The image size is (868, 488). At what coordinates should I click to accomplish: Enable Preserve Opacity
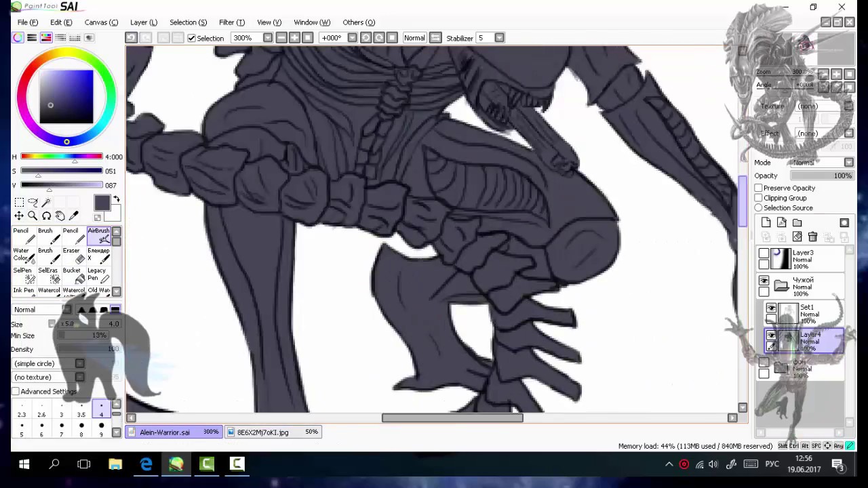tap(759, 188)
